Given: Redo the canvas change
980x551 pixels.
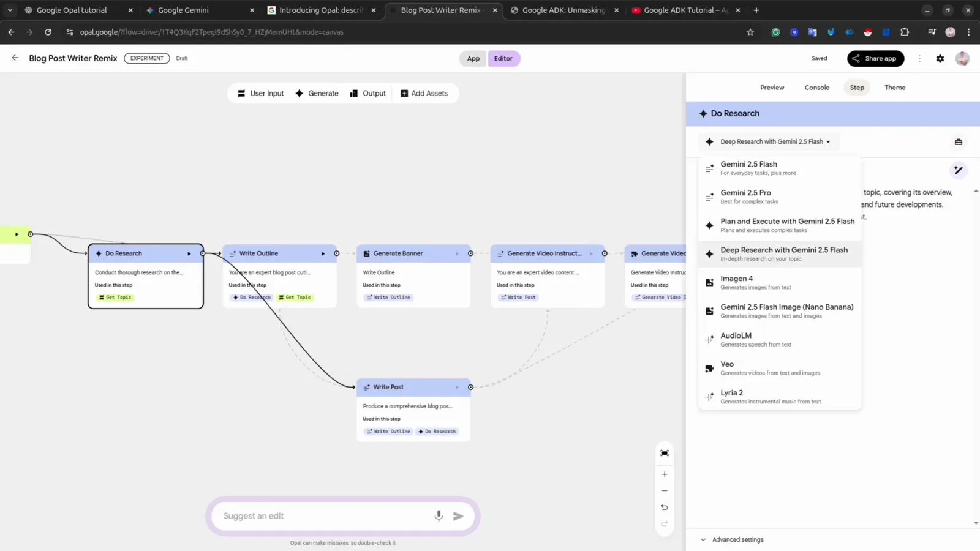Looking at the screenshot, I should pos(665,524).
